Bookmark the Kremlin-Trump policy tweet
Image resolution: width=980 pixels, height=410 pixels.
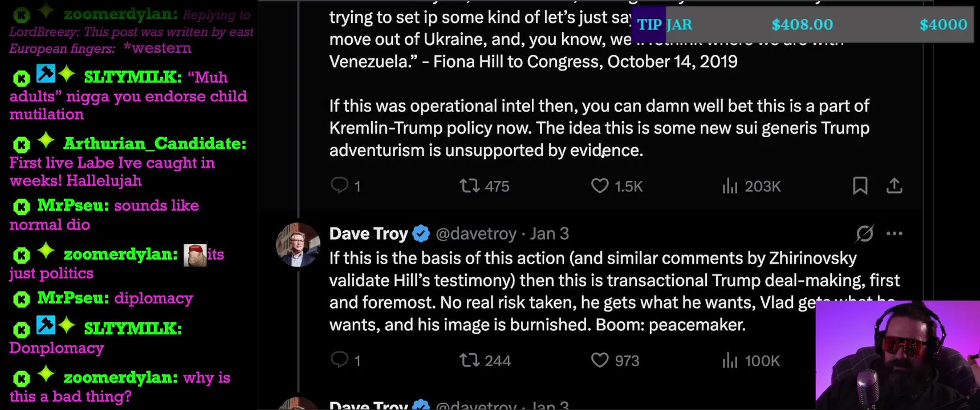(x=860, y=186)
